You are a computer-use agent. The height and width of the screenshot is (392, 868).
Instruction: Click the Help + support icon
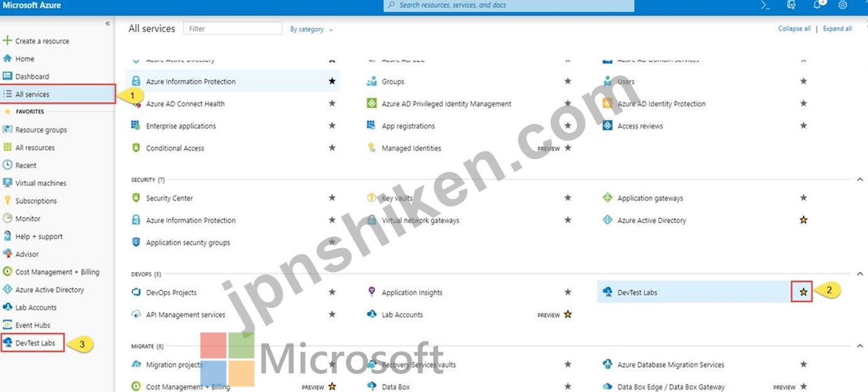[8, 236]
